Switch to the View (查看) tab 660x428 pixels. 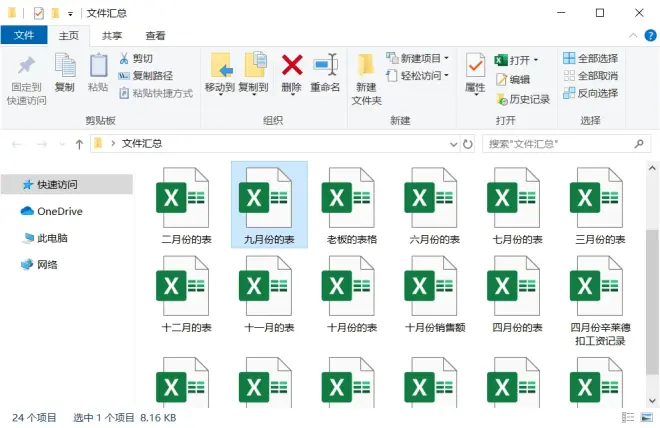[x=155, y=36]
